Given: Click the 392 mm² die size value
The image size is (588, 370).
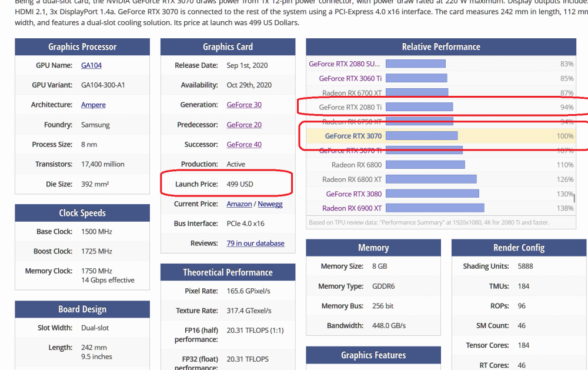Looking at the screenshot, I should tap(95, 184).
